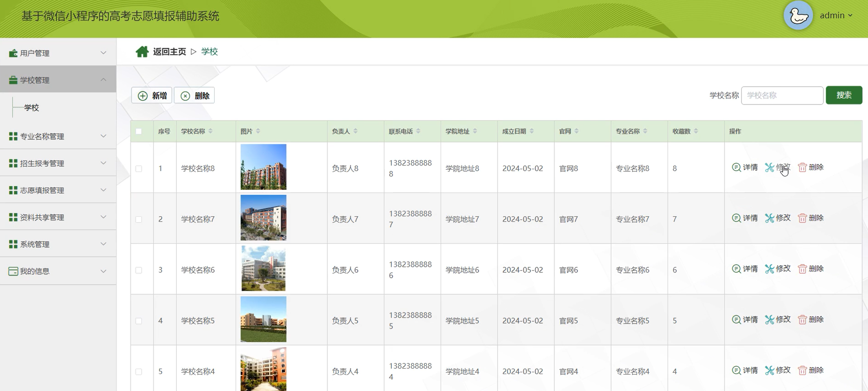This screenshot has height=391, width=868.
Task: Open the 学校名称7 school thumbnail
Action: point(263,218)
